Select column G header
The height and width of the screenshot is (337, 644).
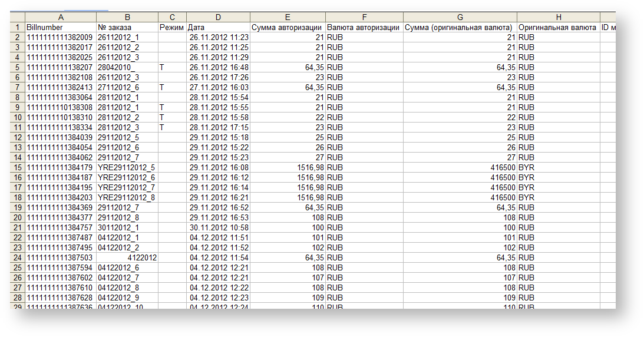460,17
